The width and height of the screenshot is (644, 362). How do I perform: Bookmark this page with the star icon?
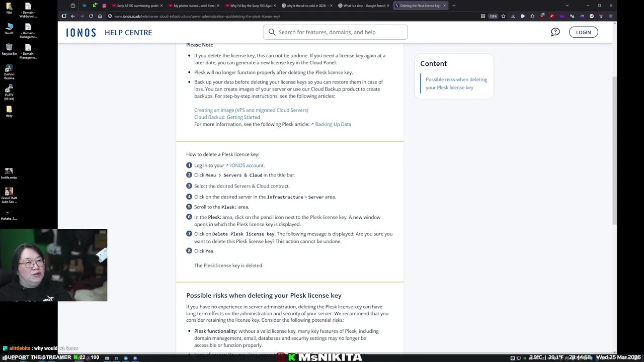tap(503, 16)
